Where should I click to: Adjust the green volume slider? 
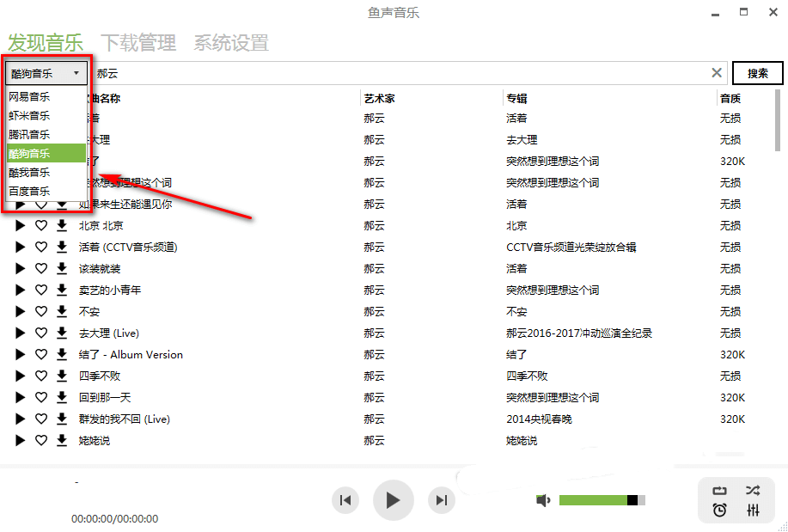602,500
